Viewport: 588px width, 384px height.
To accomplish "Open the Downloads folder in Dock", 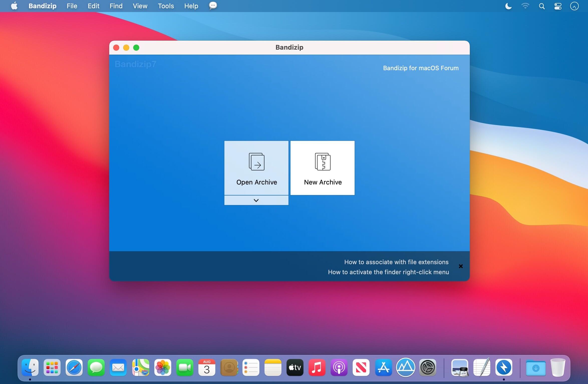I will (x=536, y=368).
